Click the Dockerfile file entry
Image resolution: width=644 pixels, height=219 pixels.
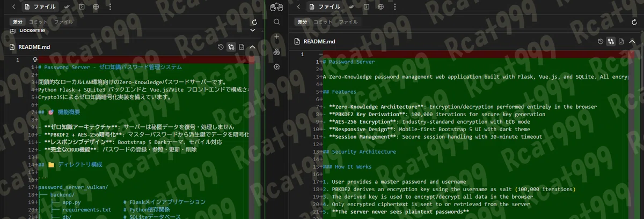33,31
